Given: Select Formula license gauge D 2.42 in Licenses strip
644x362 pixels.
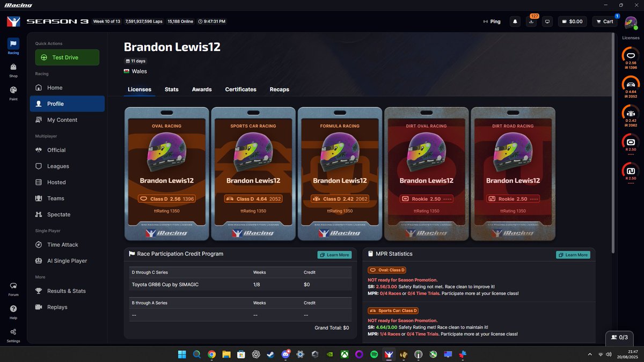Looking at the screenshot, I should [x=631, y=116].
